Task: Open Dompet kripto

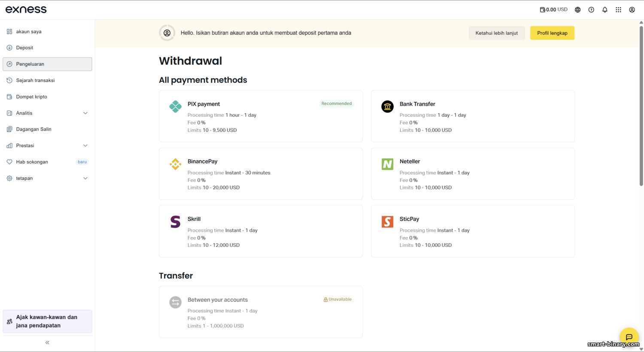Action: pos(47,97)
